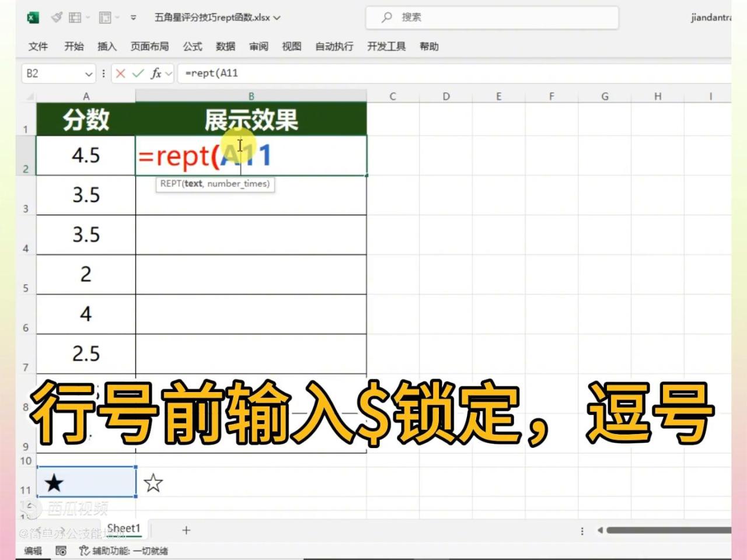Click the Excel application logo icon
The height and width of the screenshot is (560, 747).
(33, 17)
